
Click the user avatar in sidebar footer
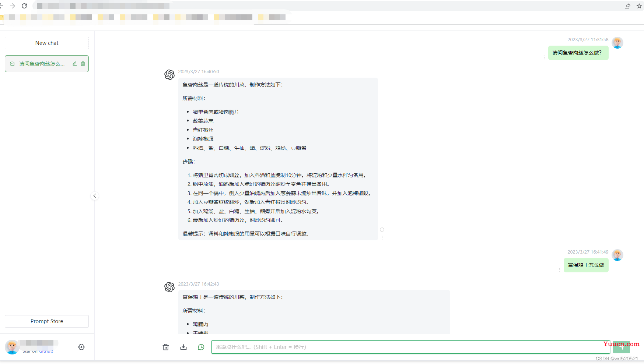tap(12, 347)
